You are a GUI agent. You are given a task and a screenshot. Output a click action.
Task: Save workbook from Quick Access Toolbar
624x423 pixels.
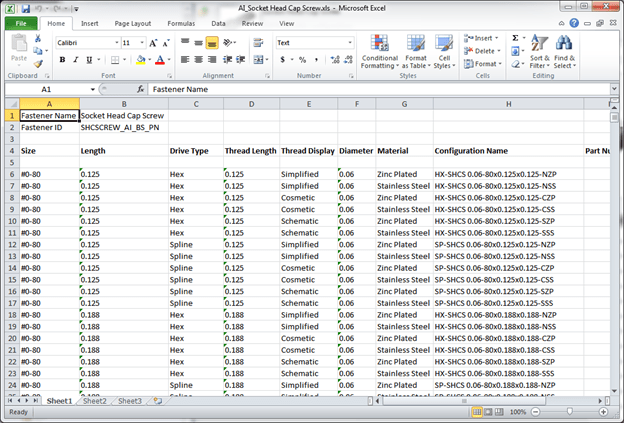(x=26, y=8)
